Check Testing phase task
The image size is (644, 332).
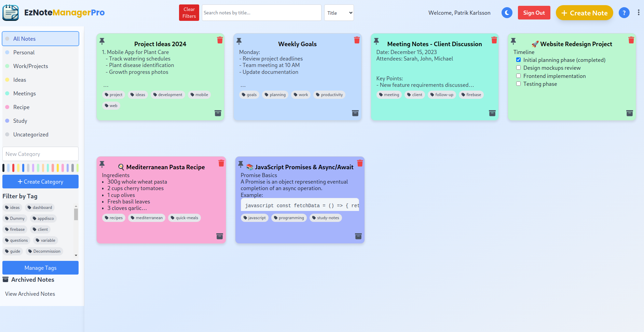click(518, 84)
